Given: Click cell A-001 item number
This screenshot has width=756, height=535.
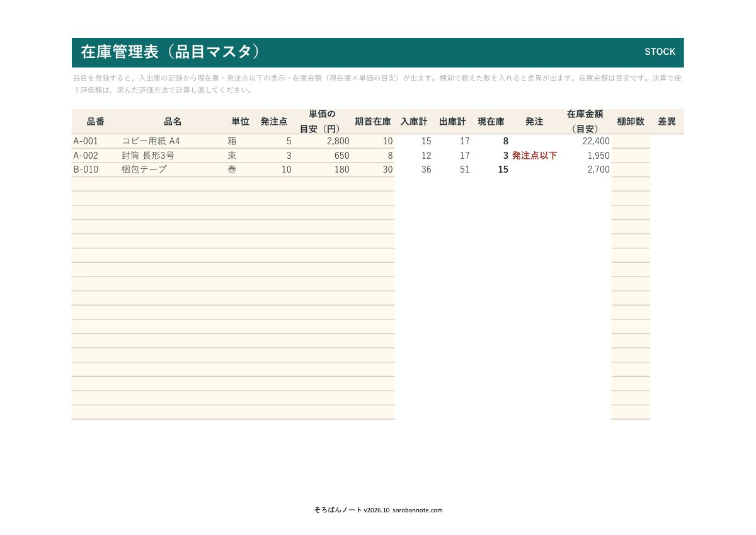Looking at the screenshot, I should pyautogui.click(x=86, y=141).
